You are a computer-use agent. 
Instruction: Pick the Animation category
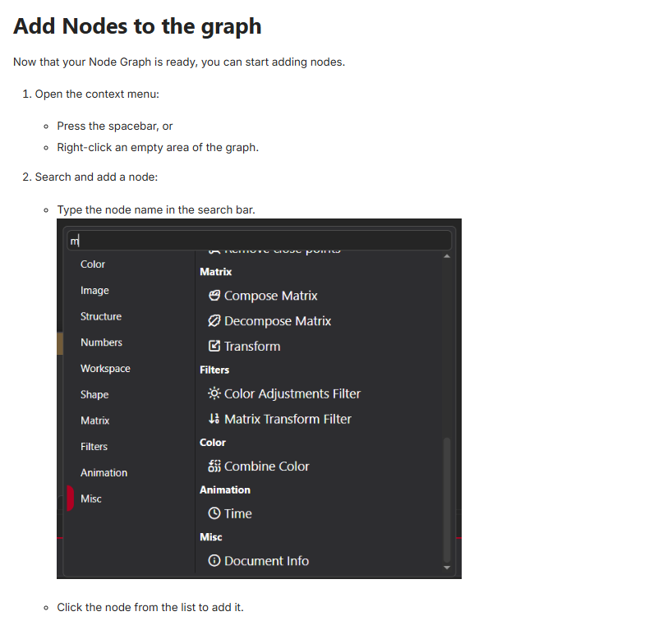[x=104, y=473]
